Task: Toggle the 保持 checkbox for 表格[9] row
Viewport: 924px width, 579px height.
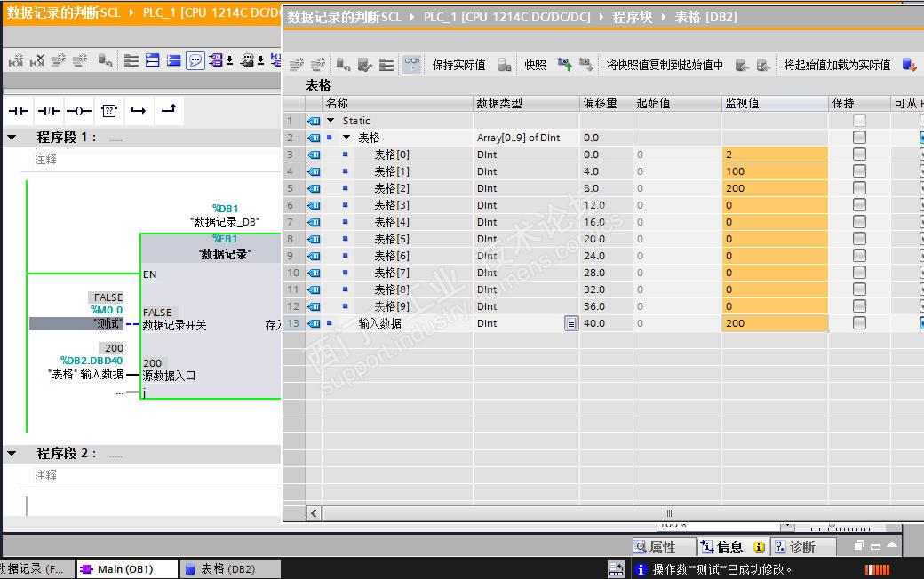Action: [x=860, y=306]
